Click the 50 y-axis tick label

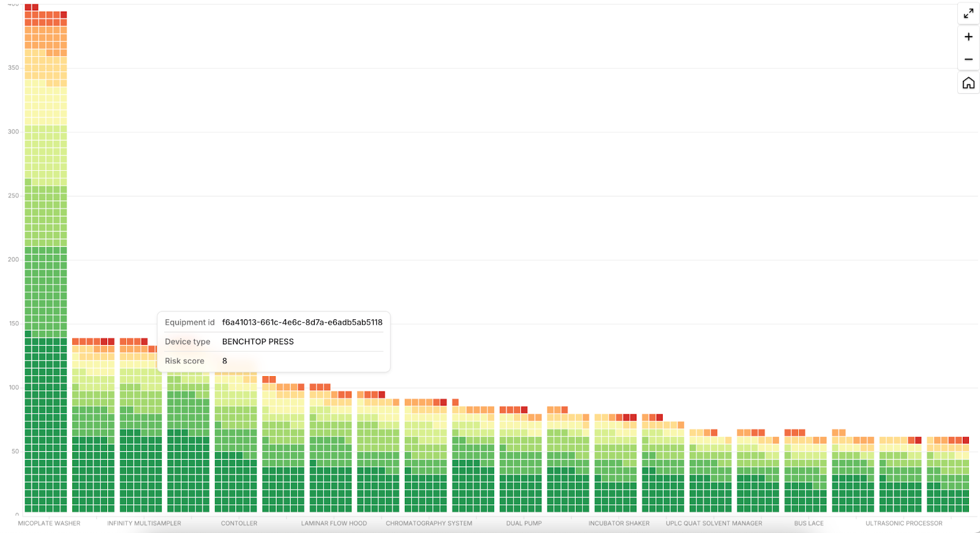(15, 452)
